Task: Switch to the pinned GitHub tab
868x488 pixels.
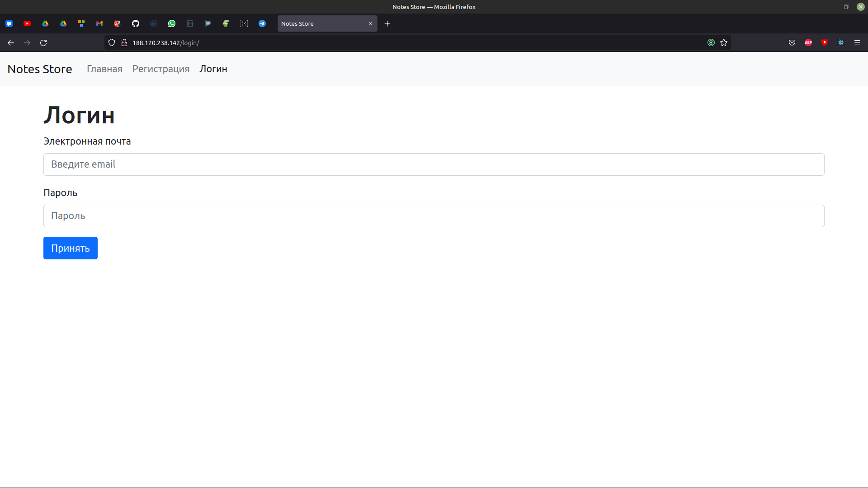Action: [136, 23]
